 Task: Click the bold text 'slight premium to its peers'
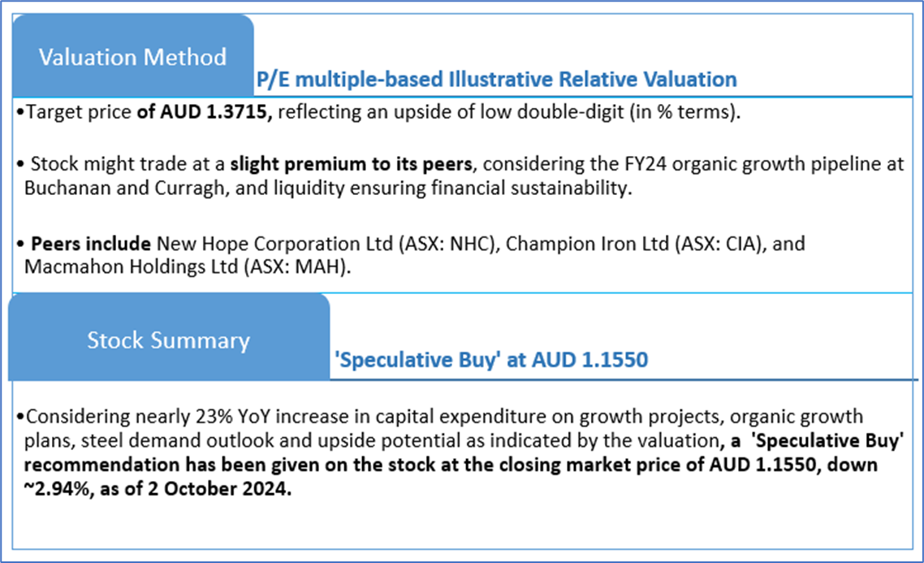[x=351, y=164]
